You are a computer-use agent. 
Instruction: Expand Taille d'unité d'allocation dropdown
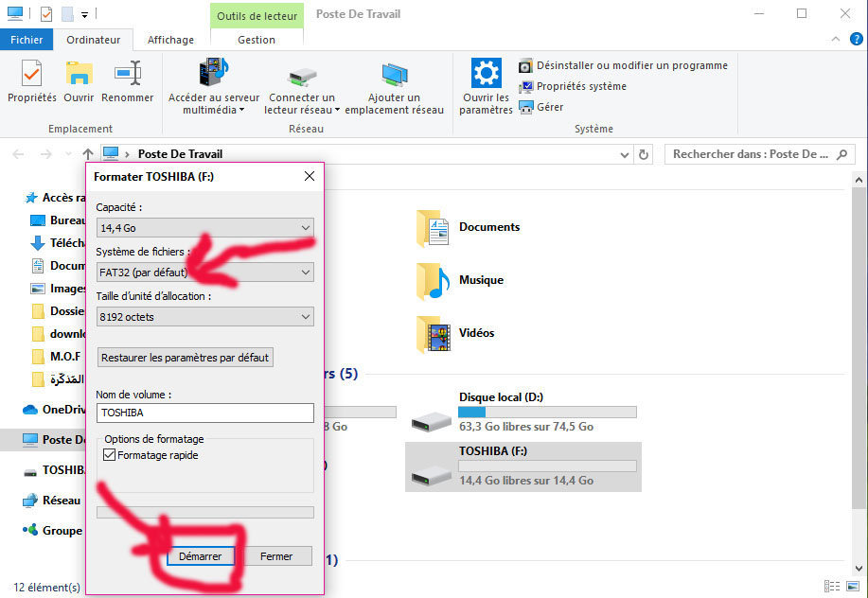pyautogui.click(x=205, y=318)
